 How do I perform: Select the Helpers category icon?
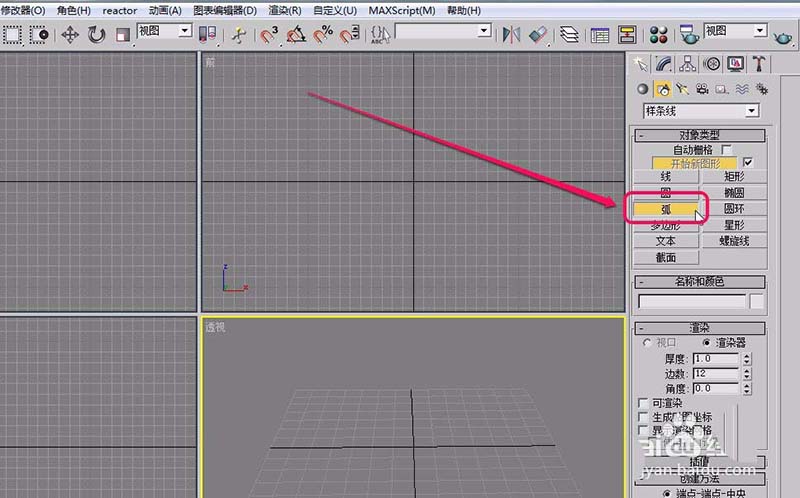(x=721, y=89)
